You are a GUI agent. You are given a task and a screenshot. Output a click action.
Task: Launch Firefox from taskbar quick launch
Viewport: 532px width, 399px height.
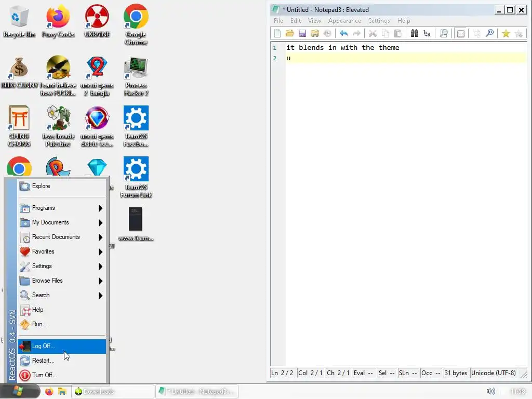49,392
